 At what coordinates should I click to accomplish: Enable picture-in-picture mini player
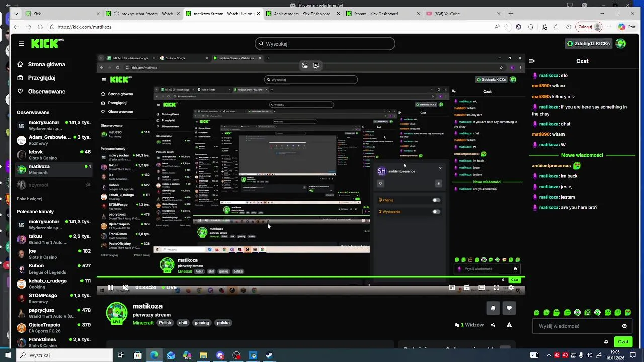pyautogui.click(x=452, y=288)
